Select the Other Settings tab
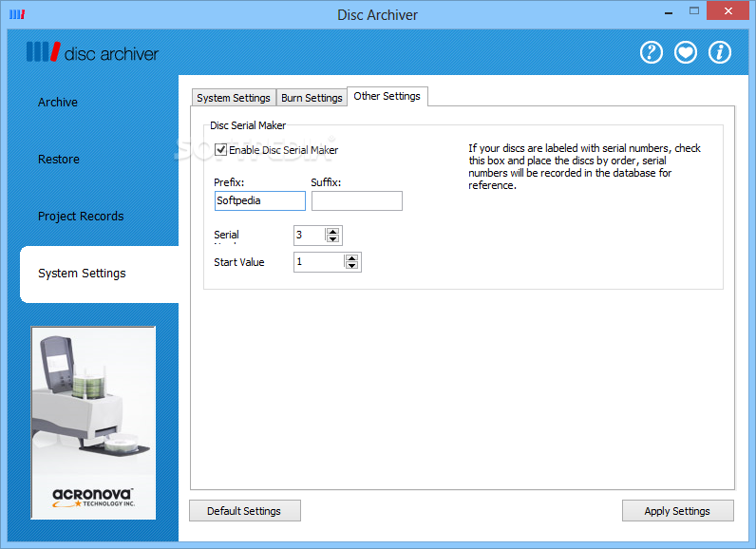This screenshot has height=549, width=756. (387, 96)
